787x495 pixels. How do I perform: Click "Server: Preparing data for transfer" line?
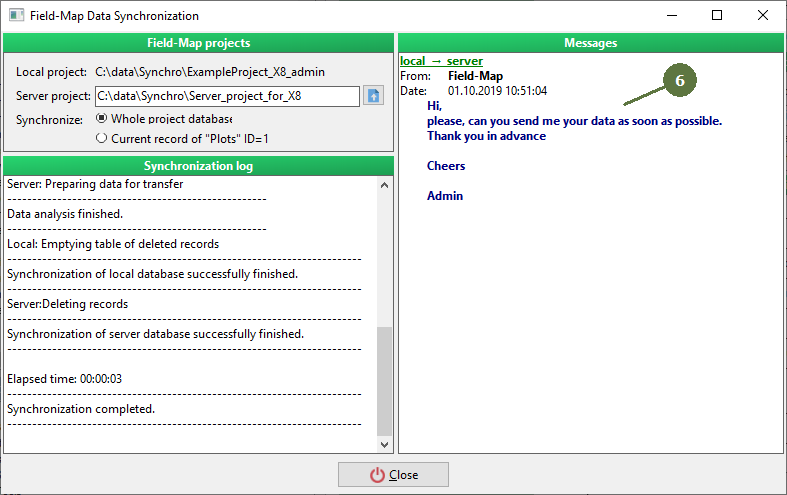pos(95,184)
